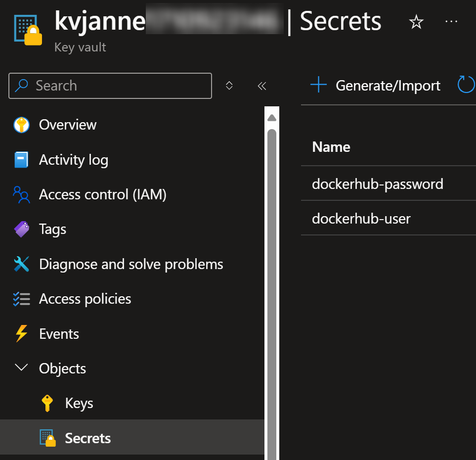The height and width of the screenshot is (460, 476).
Task: Click the Access policies checklist icon
Action: pyautogui.click(x=22, y=299)
